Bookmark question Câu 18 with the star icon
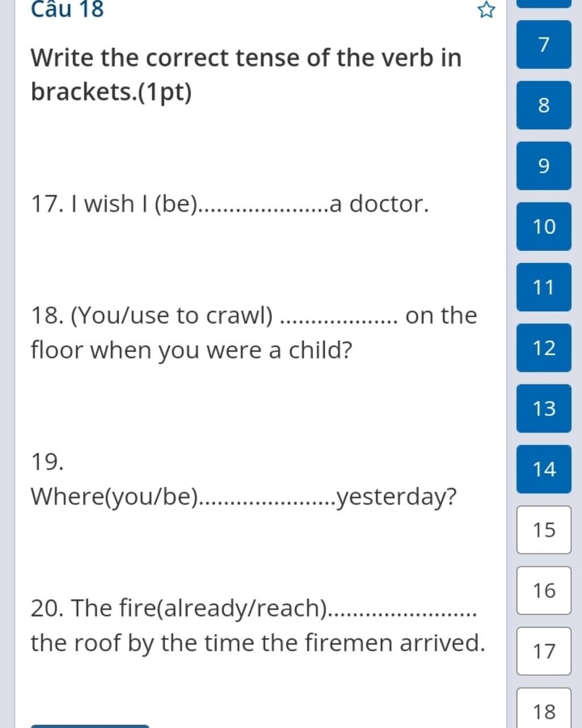Image resolution: width=582 pixels, height=728 pixels. 486,10
